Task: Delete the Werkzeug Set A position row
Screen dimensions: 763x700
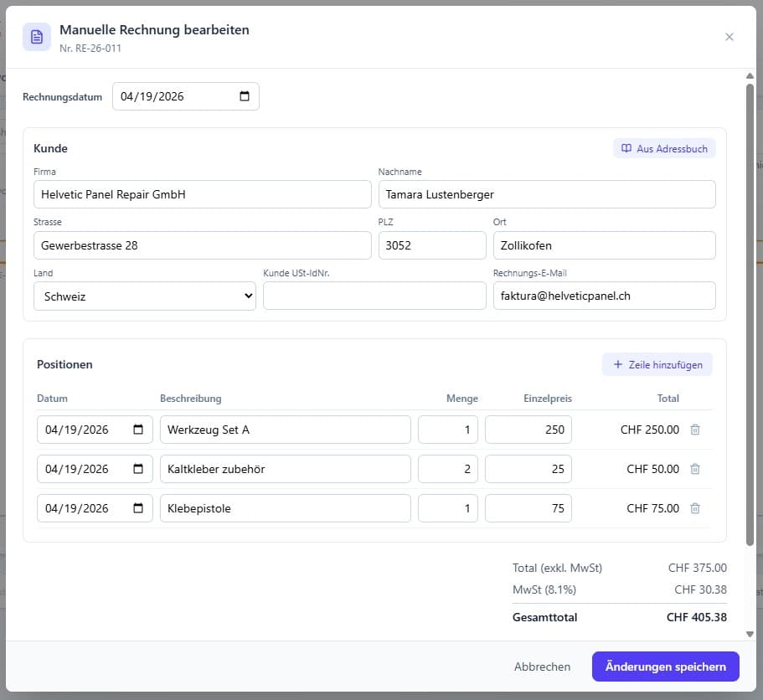Action: pyautogui.click(x=694, y=430)
